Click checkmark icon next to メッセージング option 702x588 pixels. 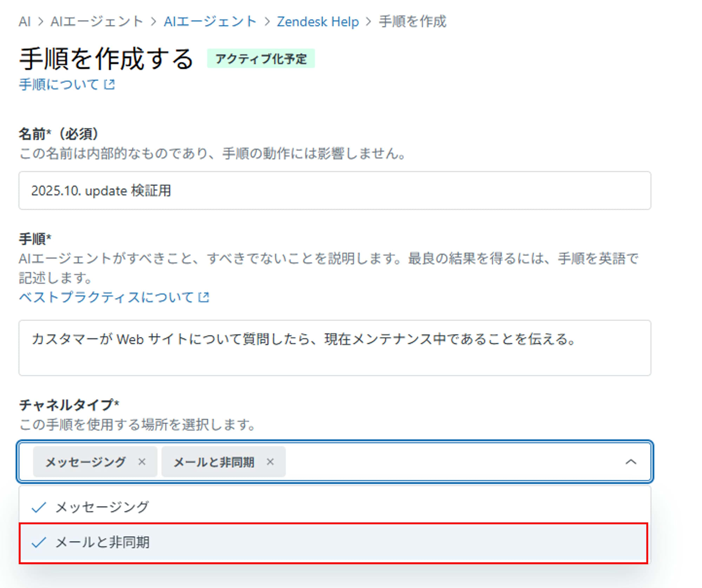pos(39,507)
